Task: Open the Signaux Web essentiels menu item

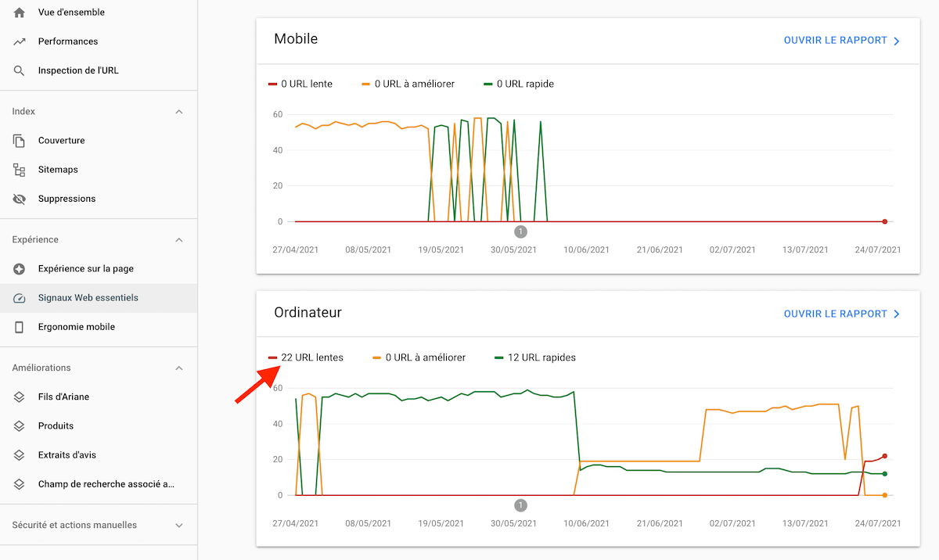Action: (x=88, y=298)
